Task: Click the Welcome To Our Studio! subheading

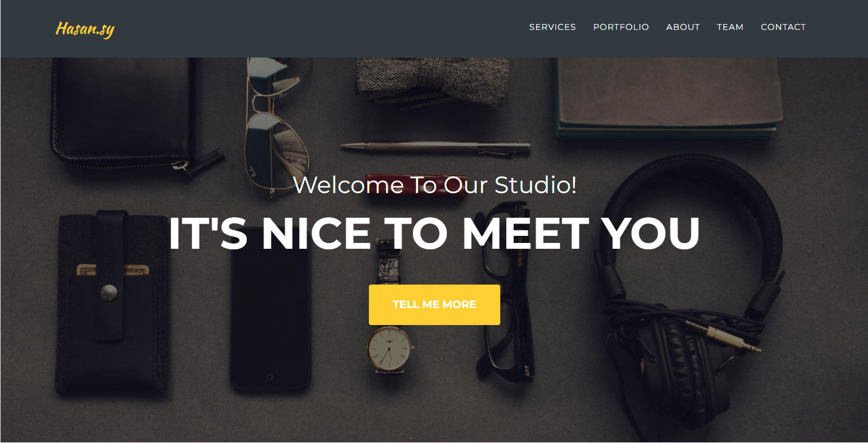Action: tap(435, 185)
